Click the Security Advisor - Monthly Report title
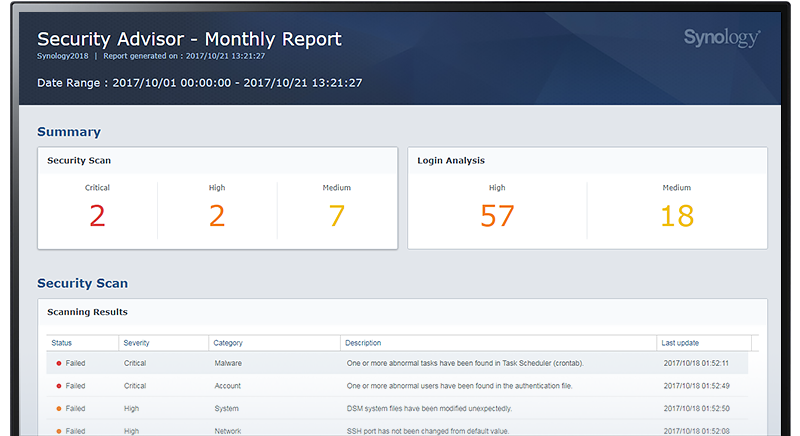The height and width of the screenshot is (436, 800). click(189, 39)
